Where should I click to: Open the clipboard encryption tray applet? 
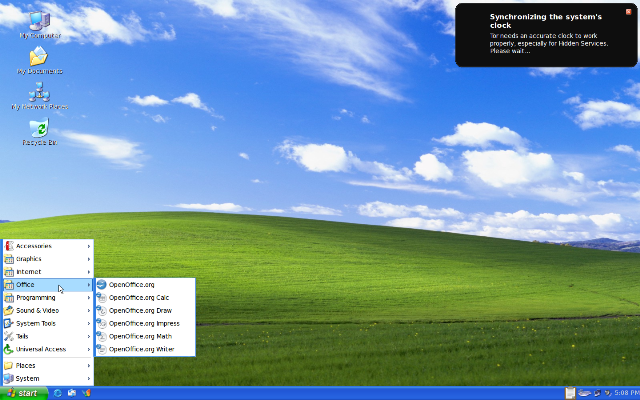(x=570, y=393)
